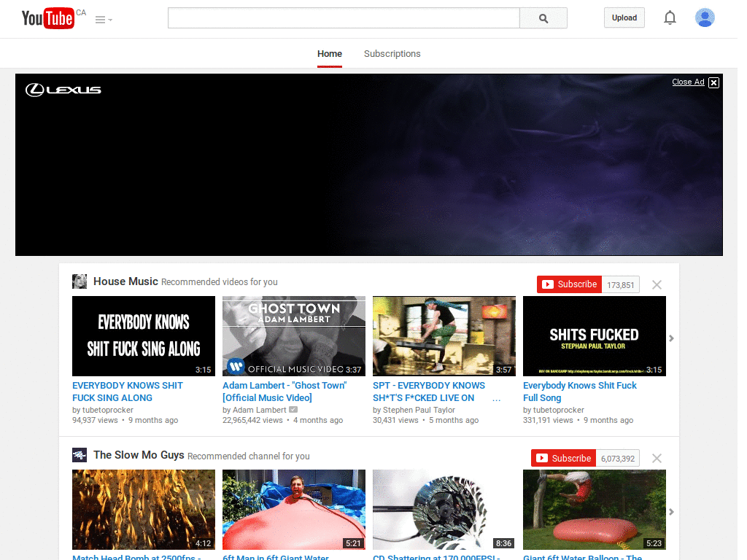This screenshot has height=560, width=747.
Task: Subscribe to The Slow Mo Guys
Action: tap(564, 458)
